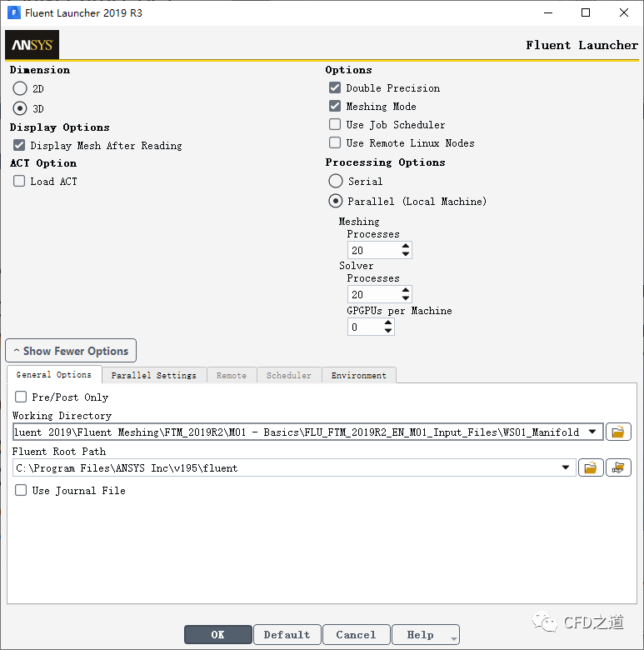Click the ANSYS logo
The image size is (644, 650).
pos(32,45)
